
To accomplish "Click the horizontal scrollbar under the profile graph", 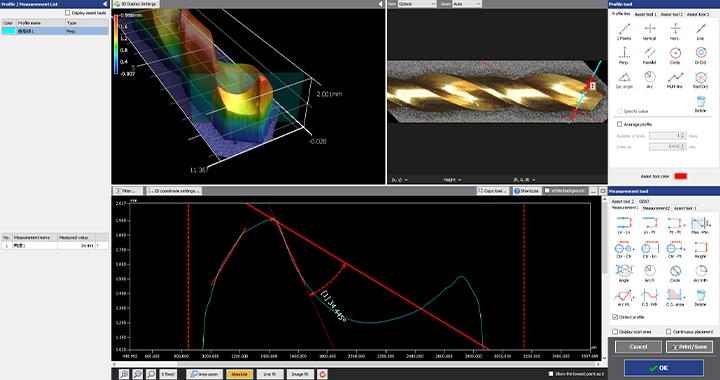I will pos(355,364).
